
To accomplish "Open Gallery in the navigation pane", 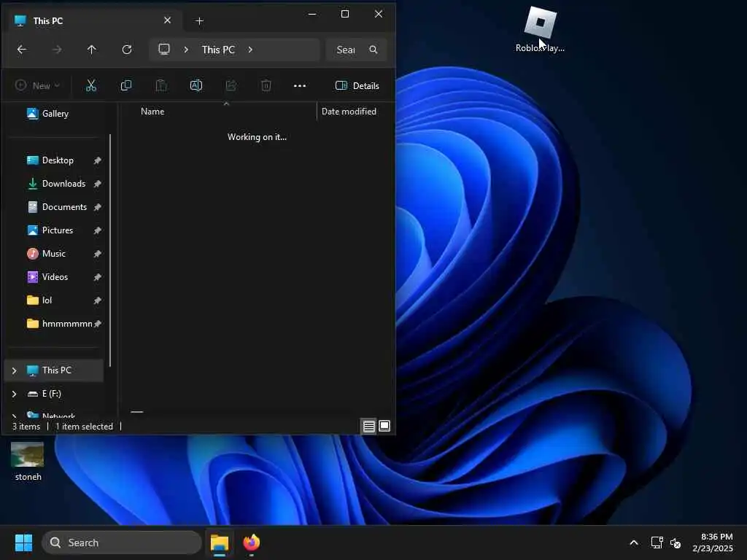I will click(47, 114).
